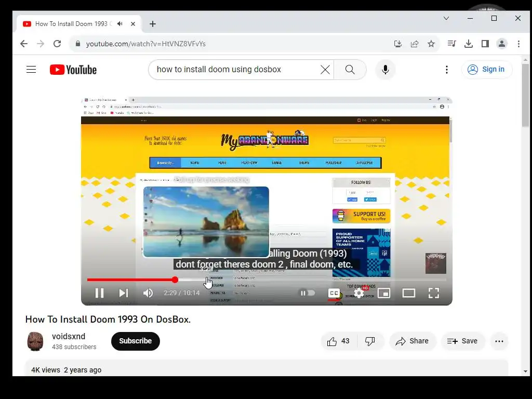Mute tab via speaker icon on tab
Viewport: 532px width, 399px height.
120,24
